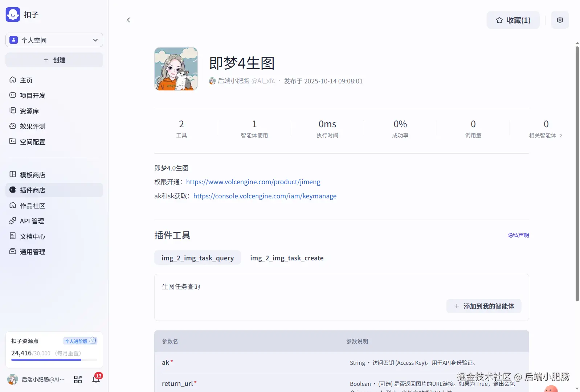This screenshot has height=392, width=580.
Task: Select 插件商店 text in sidebar
Action: tap(33, 190)
